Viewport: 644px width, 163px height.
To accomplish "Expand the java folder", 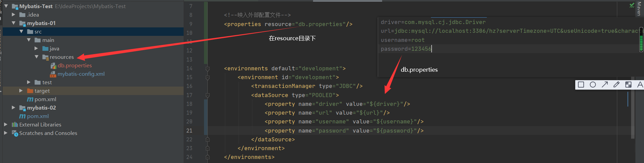I will coord(37,48).
